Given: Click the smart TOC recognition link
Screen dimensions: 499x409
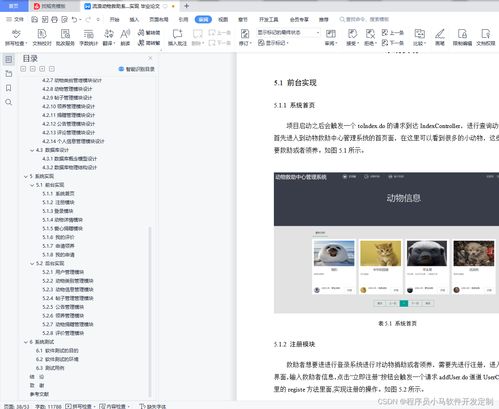Looking at the screenshot, I should point(137,69).
